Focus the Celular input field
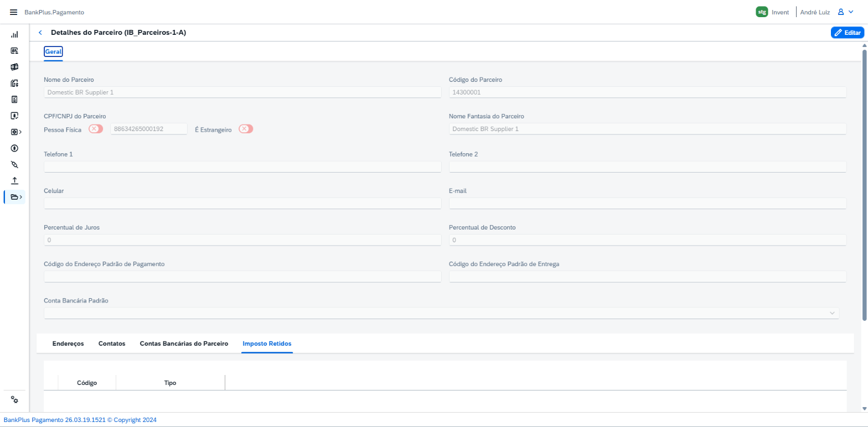Image resolution: width=868 pixels, height=427 pixels. pos(242,203)
